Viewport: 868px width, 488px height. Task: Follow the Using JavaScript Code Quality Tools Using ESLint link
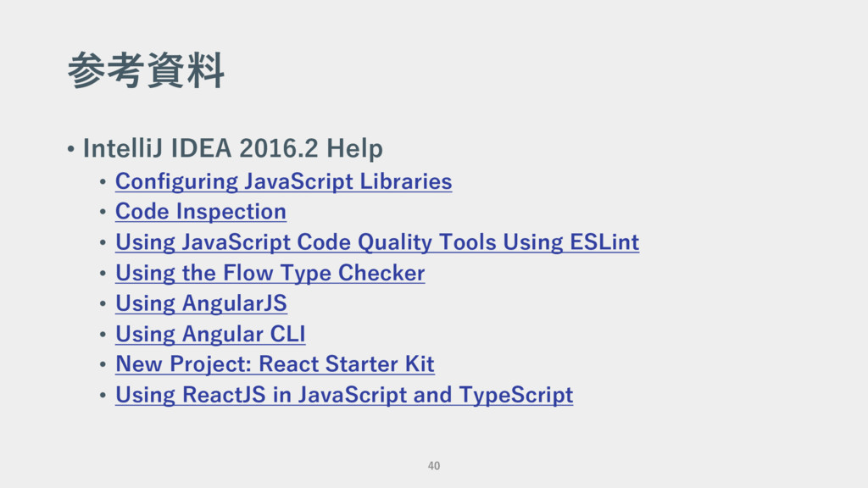[x=377, y=242]
